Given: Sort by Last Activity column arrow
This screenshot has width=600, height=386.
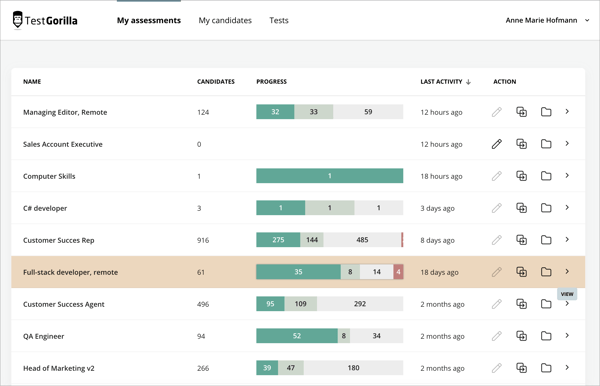Looking at the screenshot, I should click(x=468, y=82).
